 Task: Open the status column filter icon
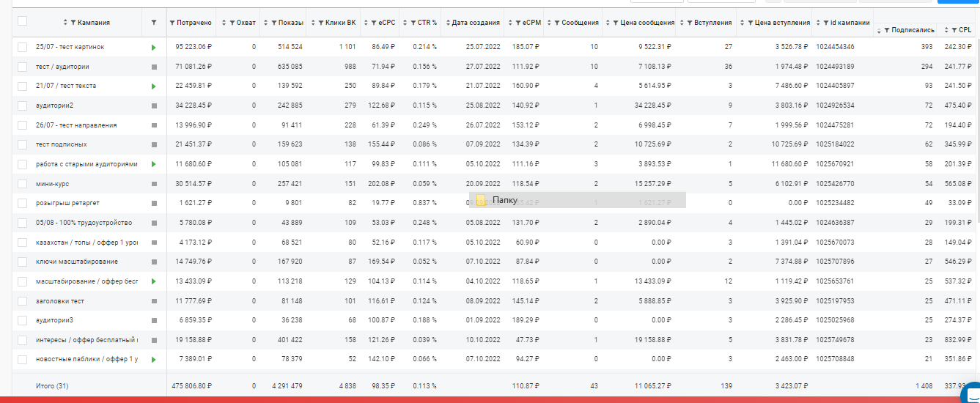point(153,23)
